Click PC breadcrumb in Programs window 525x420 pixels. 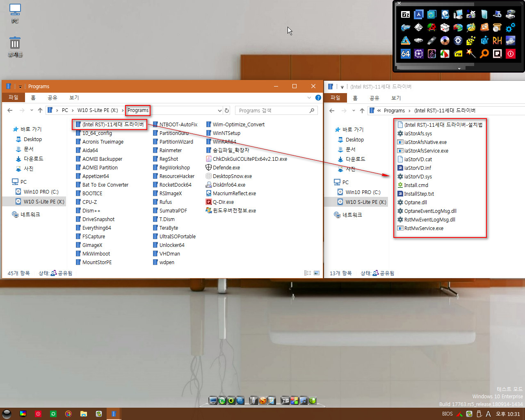65,110
